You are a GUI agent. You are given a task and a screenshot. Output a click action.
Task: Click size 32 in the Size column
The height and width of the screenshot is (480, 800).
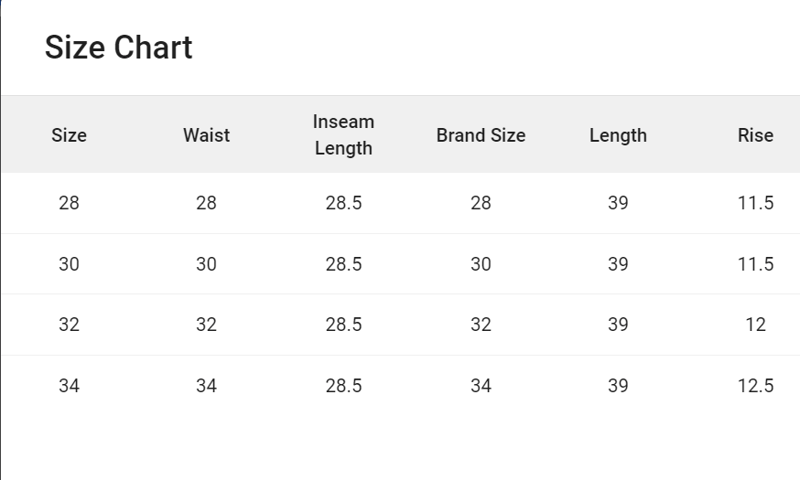click(69, 325)
